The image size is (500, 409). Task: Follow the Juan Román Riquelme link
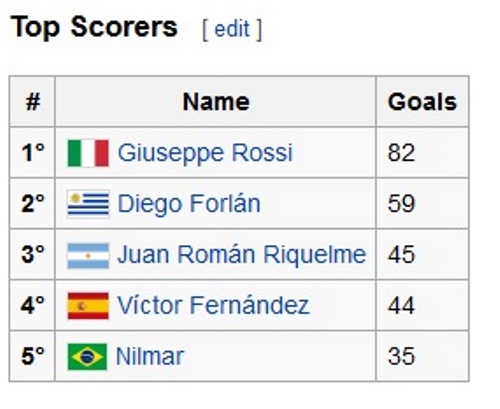(x=242, y=255)
